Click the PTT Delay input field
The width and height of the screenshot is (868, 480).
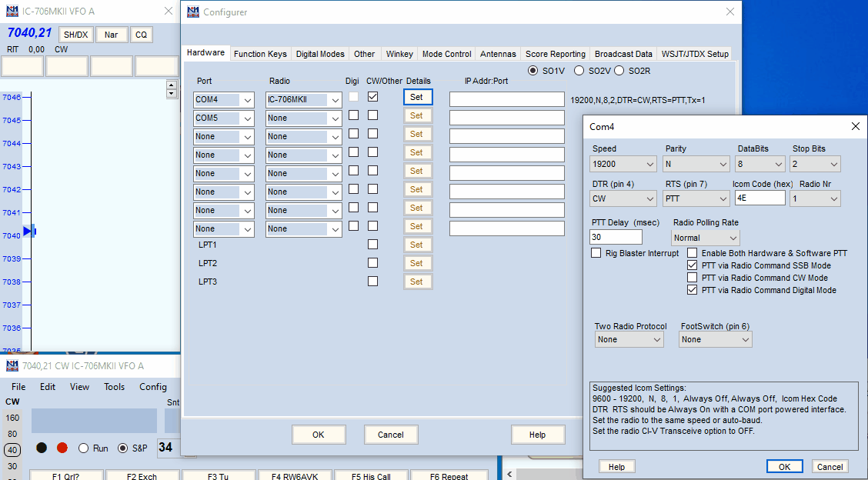point(616,237)
